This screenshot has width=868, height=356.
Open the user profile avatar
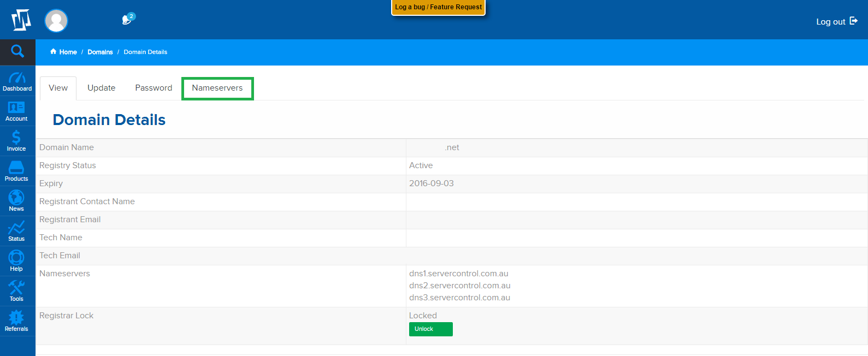click(x=56, y=21)
